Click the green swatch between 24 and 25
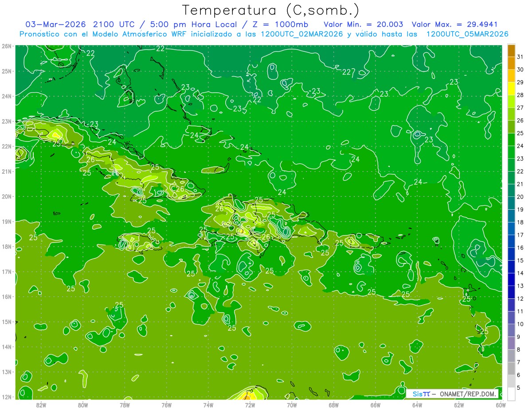The height and width of the screenshot is (411, 532). (511, 139)
